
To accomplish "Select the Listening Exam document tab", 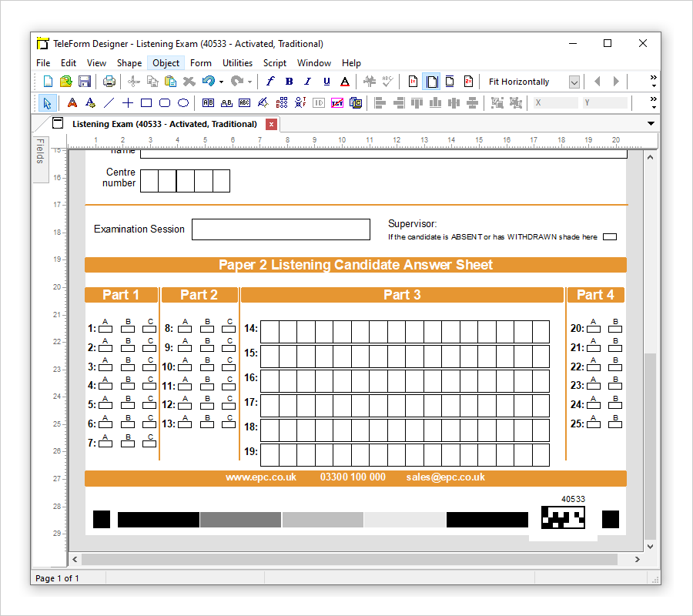I will pos(165,124).
